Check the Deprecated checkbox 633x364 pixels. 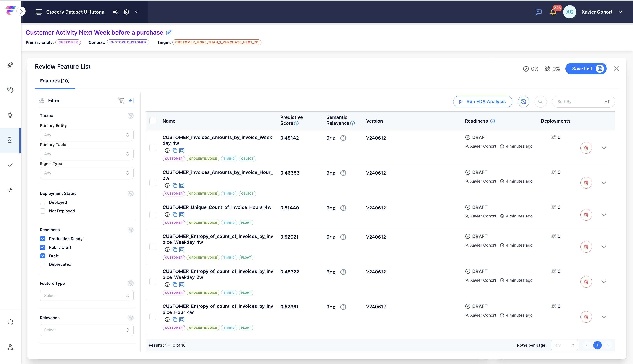tap(43, 264)
